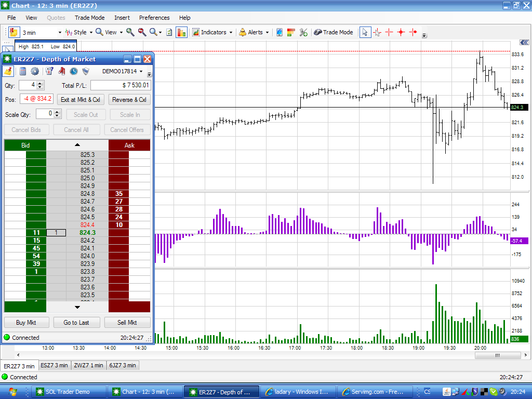This screenshot has width=532, height=399.
Task: Click the Go to Last button
Action: [x=76, y=322]
